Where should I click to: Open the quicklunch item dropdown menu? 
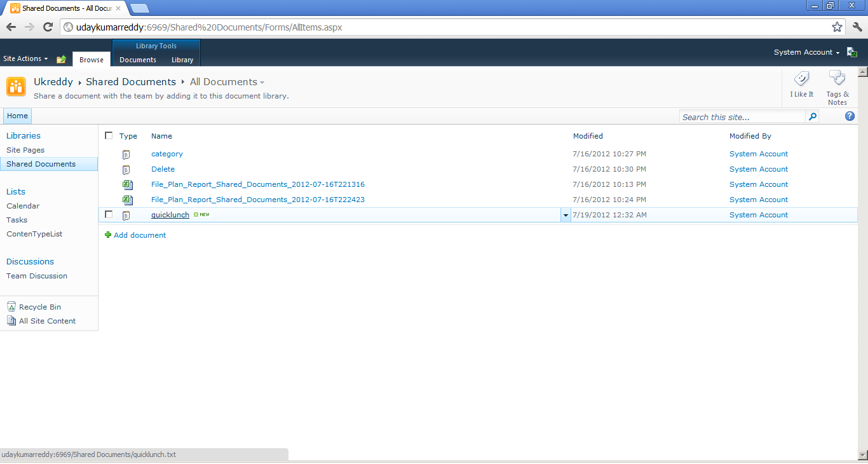pos(565,215)
